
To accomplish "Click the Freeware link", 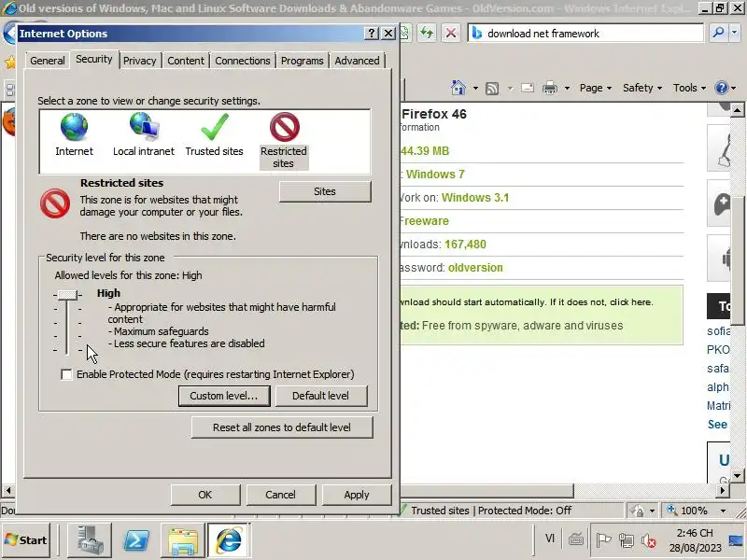I will (x=424, y=221).
